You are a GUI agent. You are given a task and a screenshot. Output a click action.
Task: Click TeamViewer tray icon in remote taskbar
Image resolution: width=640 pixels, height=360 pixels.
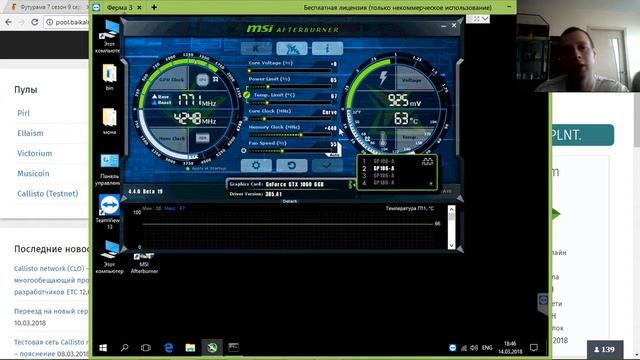tap(452, 348)
